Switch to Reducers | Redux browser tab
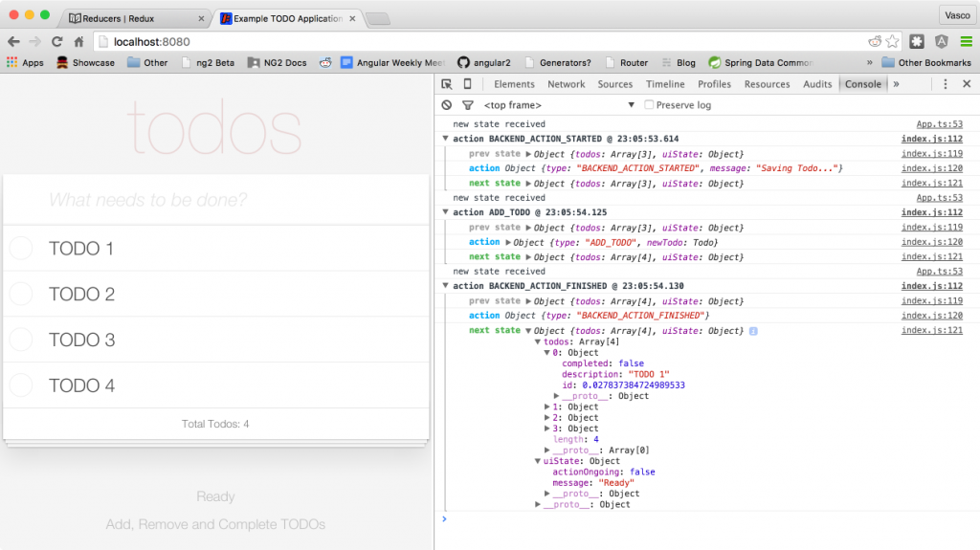This screenshot has width=980, height=550. pos(136,18)
